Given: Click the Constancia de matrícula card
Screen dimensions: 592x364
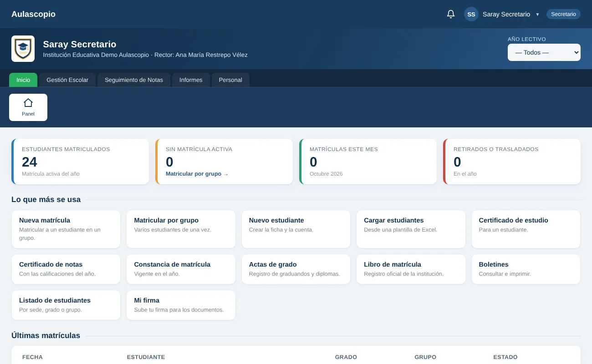Looking at the screenshot, I should [x=181, y=269].
